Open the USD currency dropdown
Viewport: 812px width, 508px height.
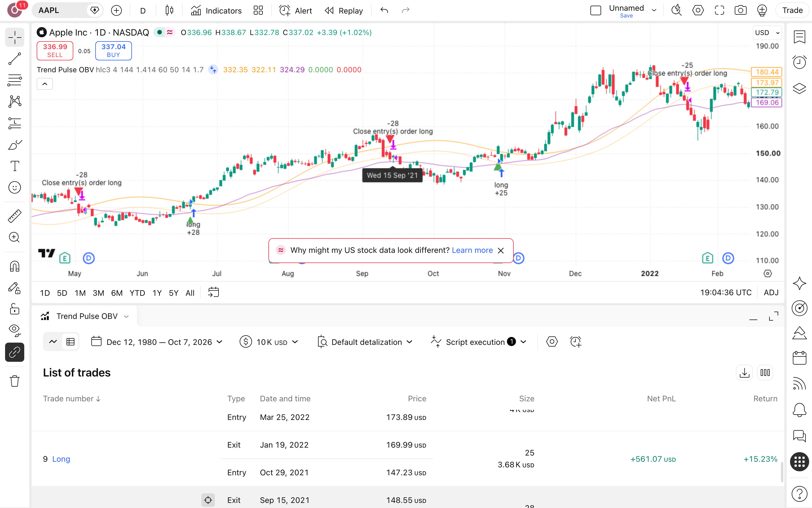pyautogui.click(x=767, y=32)
